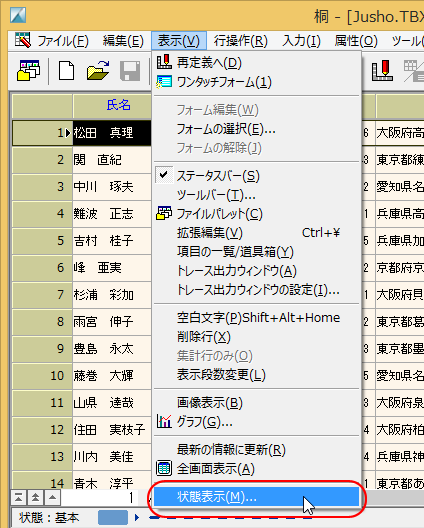Click the file palette toolbar icon
The image size is (424, 528).
(x=28, y=71)
